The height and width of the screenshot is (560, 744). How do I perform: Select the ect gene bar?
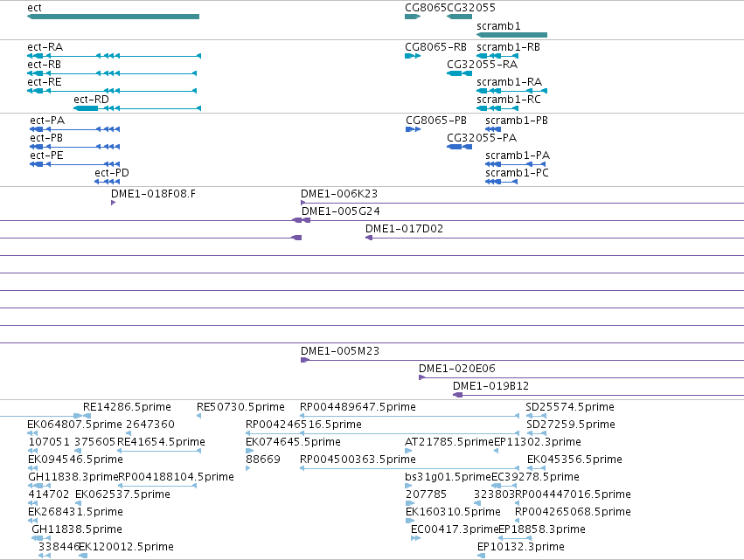click(x=114, y=17)
